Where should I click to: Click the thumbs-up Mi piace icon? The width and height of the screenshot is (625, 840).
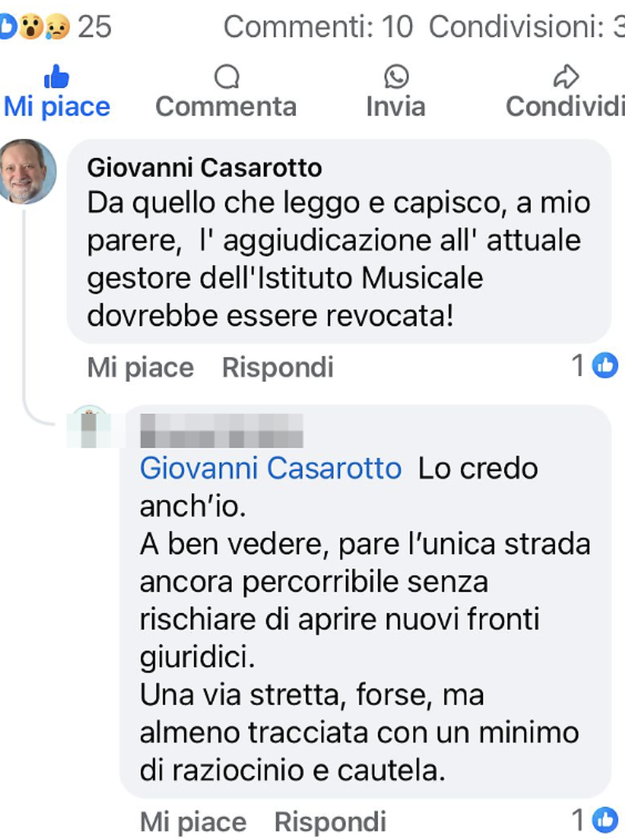[57, 77]
